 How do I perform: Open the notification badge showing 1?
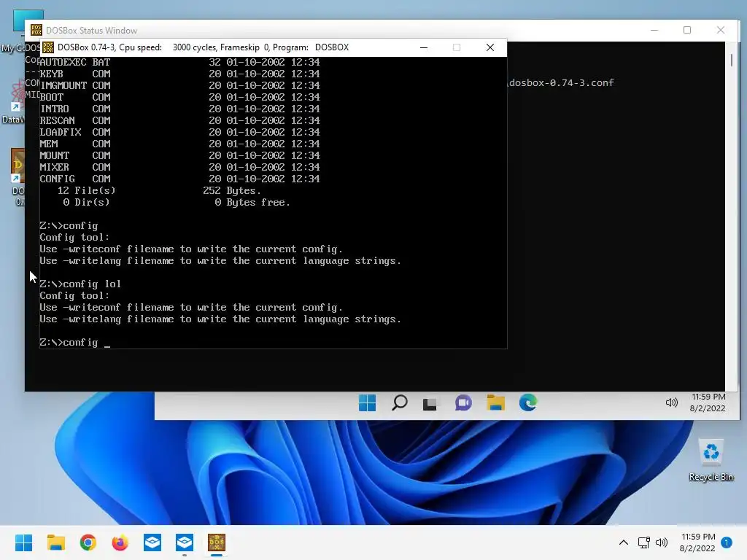(x=727, y=542)
